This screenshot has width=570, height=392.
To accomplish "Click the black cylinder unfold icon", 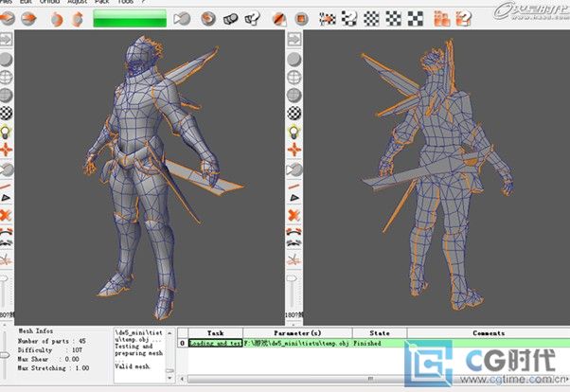I will [230, 19].
